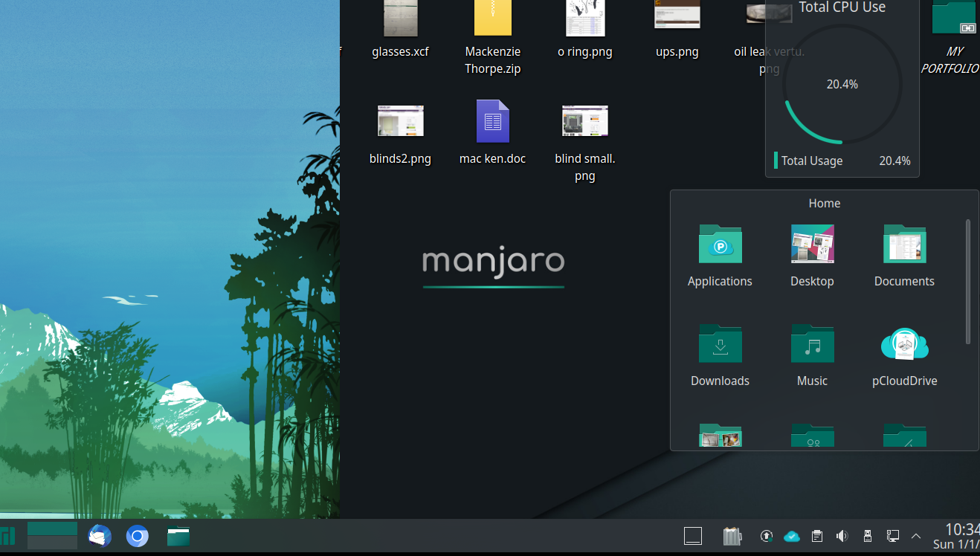The width and height of the screenshot is (980, 556).
Task: Click the Total CPU Use gauge
Action: (842, 84)
